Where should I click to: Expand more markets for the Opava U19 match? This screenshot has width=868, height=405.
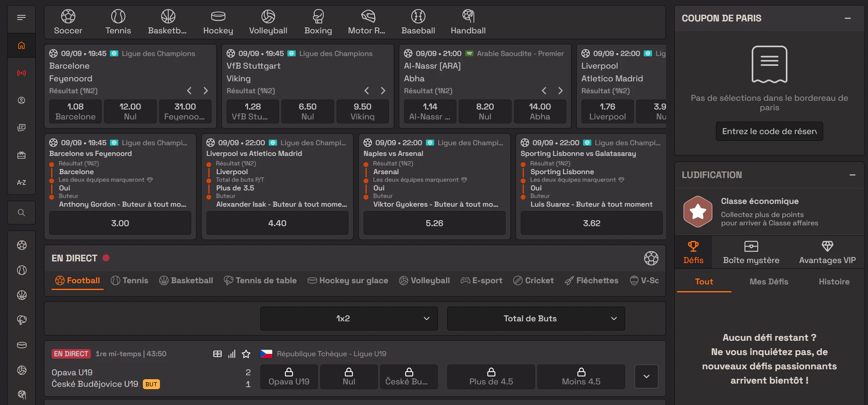point(647,376)
